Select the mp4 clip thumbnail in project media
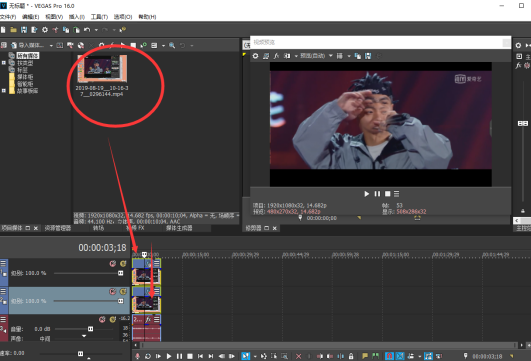This screenshot has width=531, height=361. coord(102,69)
